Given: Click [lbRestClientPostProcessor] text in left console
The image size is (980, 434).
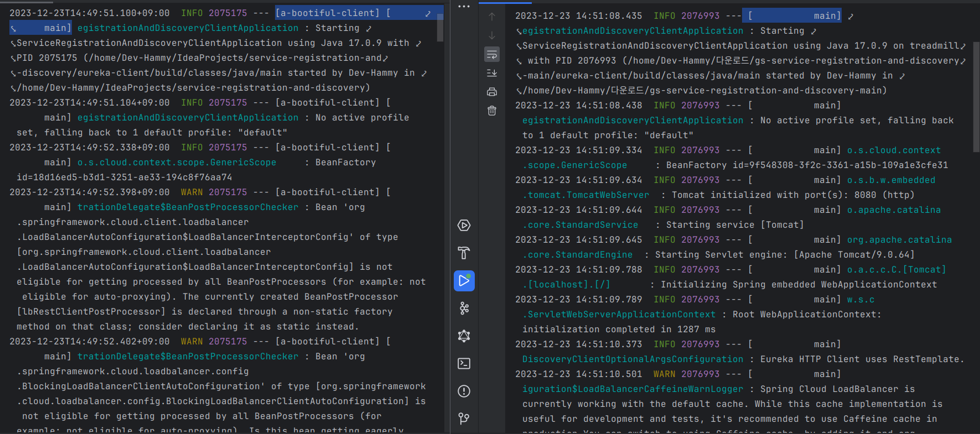Looking at the screenshot, I should click(91, 311).
